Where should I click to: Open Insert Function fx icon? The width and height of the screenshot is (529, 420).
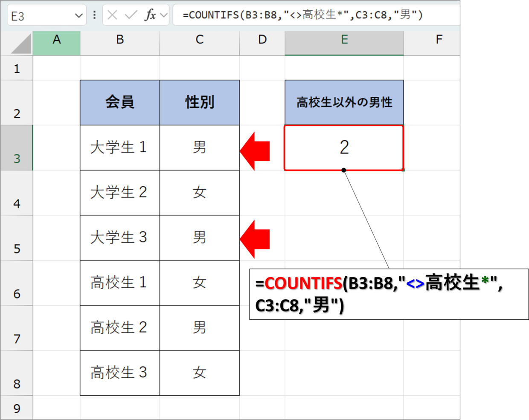150,15
